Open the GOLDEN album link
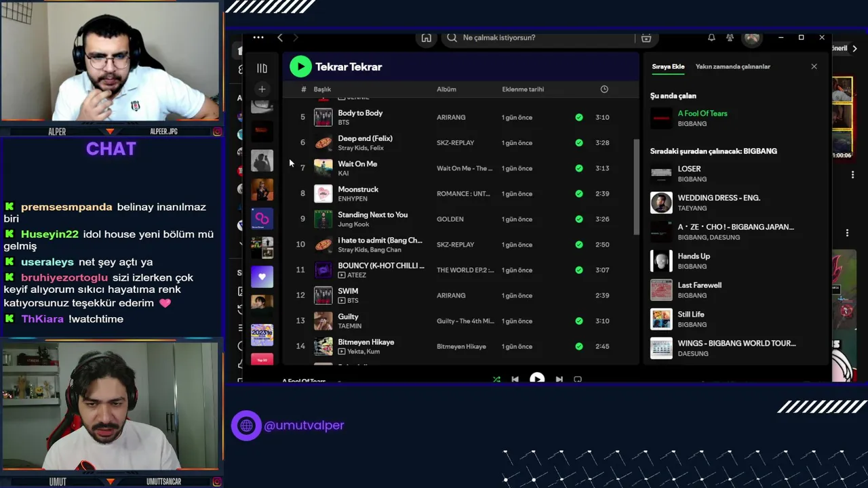868x488 pixels. tap(450, 219)
